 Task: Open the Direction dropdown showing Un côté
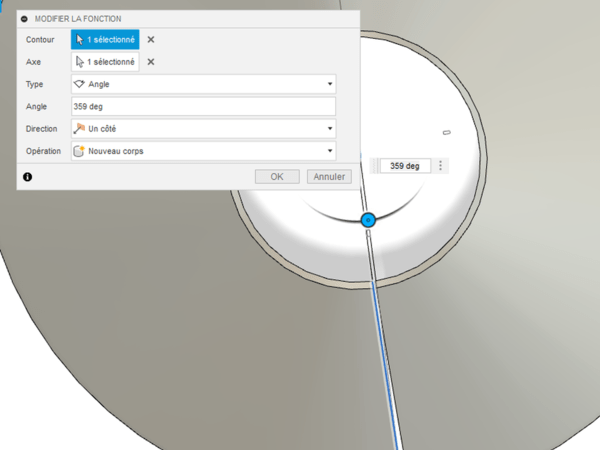203,129
